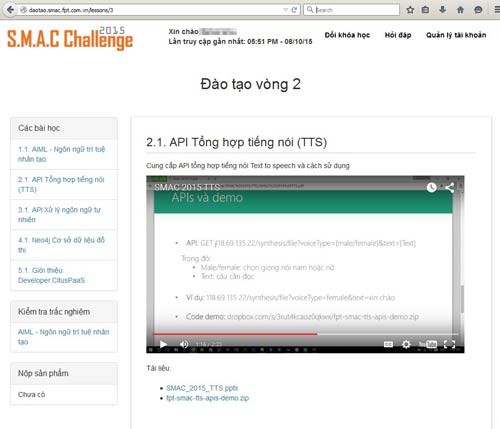Download SMAC_2015_TTS.pptx file link
Viewport: 500px width, 429px height.
202,388
